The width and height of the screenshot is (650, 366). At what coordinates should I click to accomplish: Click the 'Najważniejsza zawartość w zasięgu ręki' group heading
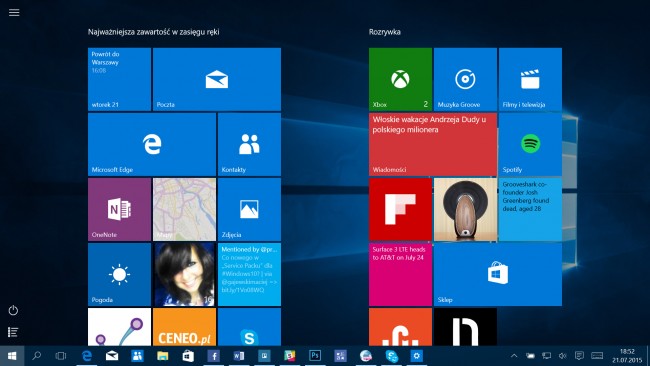tap(153, 32)
